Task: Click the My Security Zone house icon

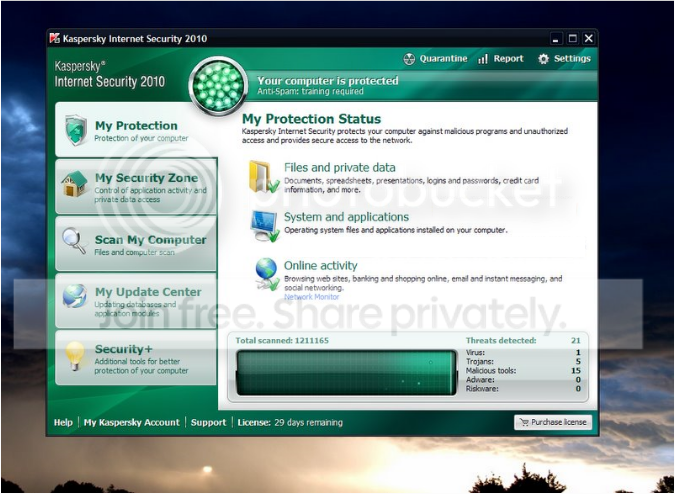Action: 74,184
